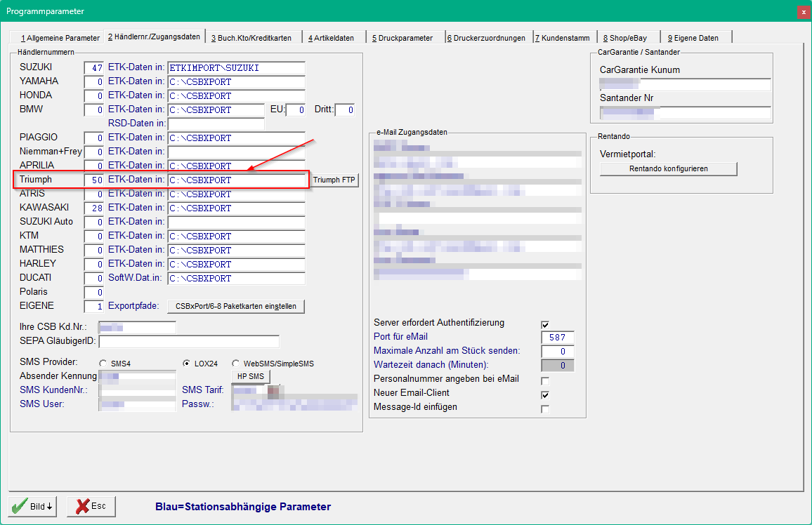Select SMS4 provider radio button
812x525 pixels.
[x=103, y=364]
